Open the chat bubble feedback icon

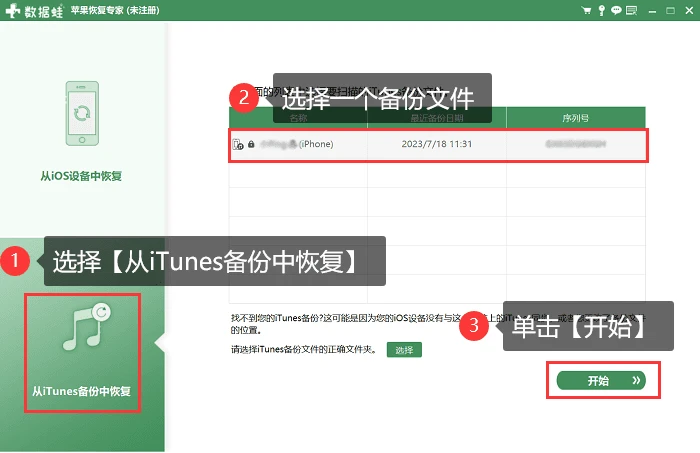[616, 10]
